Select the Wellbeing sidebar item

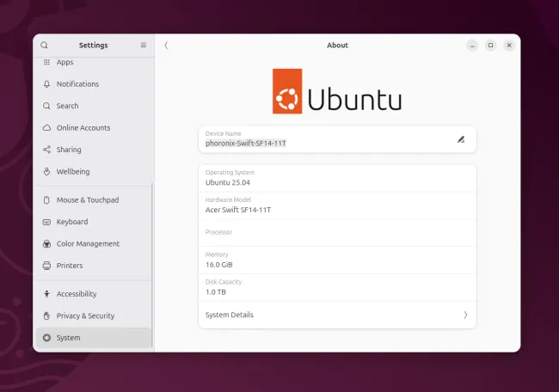(73, 172)
